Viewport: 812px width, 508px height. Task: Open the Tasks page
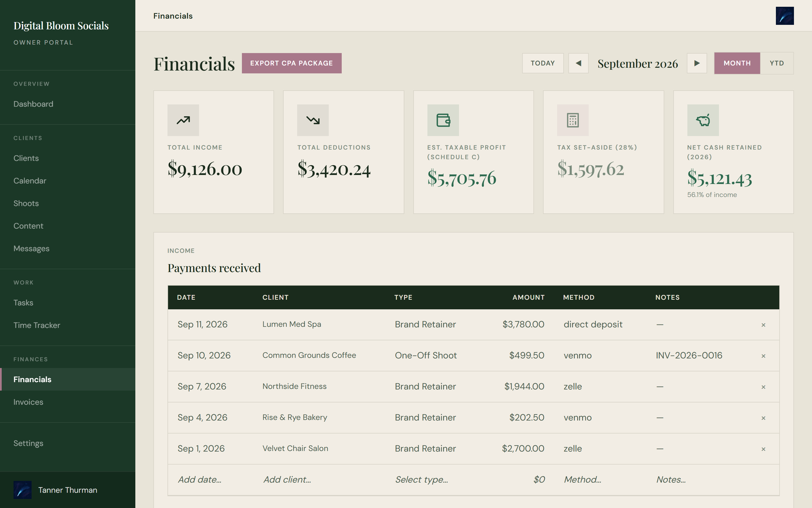click(68, 302)
